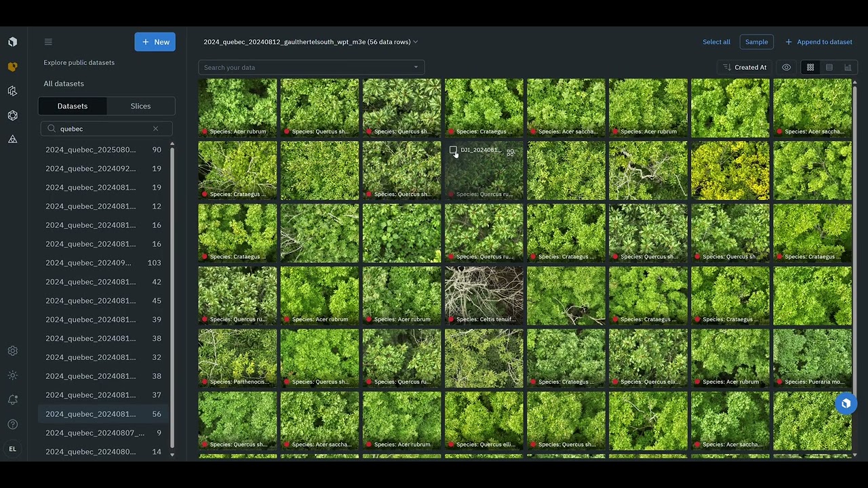This screenshot has height=488, width=868.
Task: Open the dataset with 37 rows
Action: (x=104, y=395)
